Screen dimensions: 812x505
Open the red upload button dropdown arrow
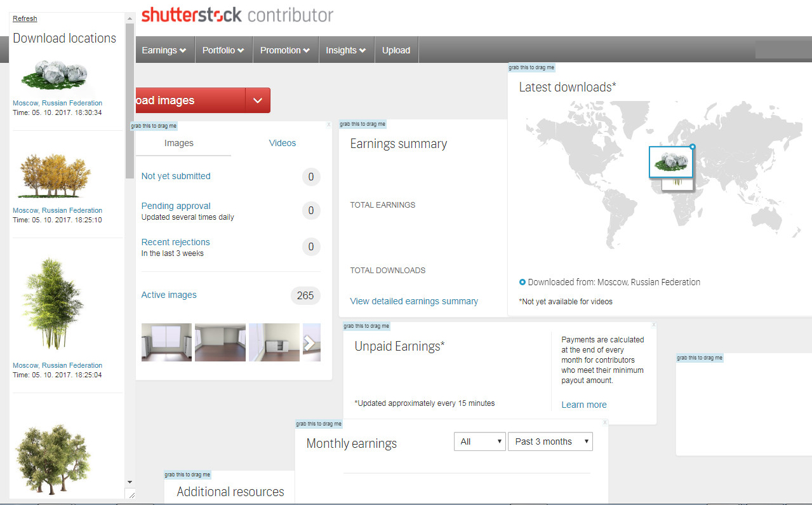257,100
